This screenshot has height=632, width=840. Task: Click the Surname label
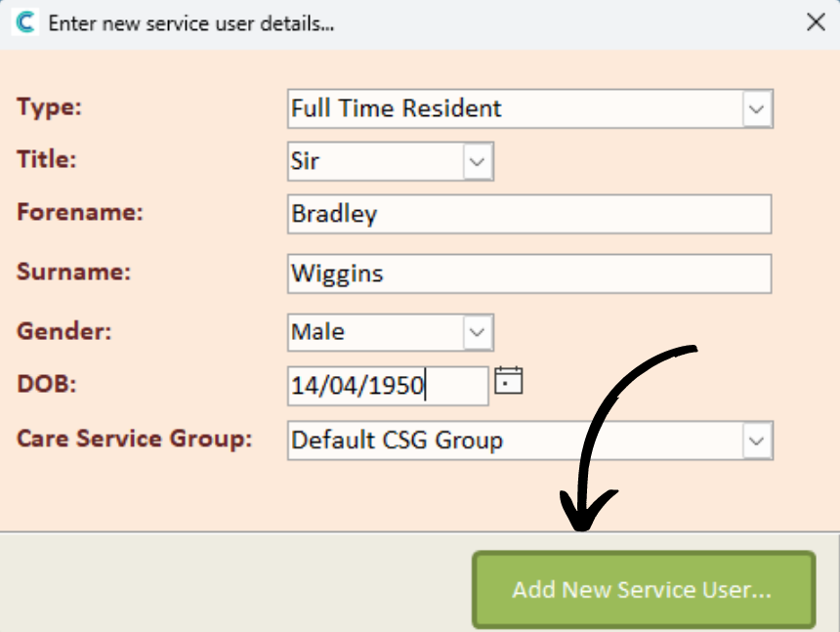point(74,272)
